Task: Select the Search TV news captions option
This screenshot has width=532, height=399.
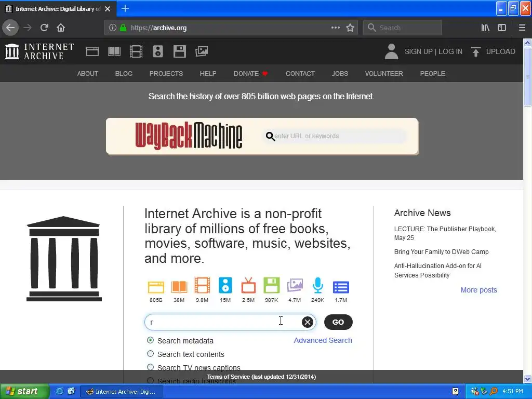Action: tap(150, 367)
